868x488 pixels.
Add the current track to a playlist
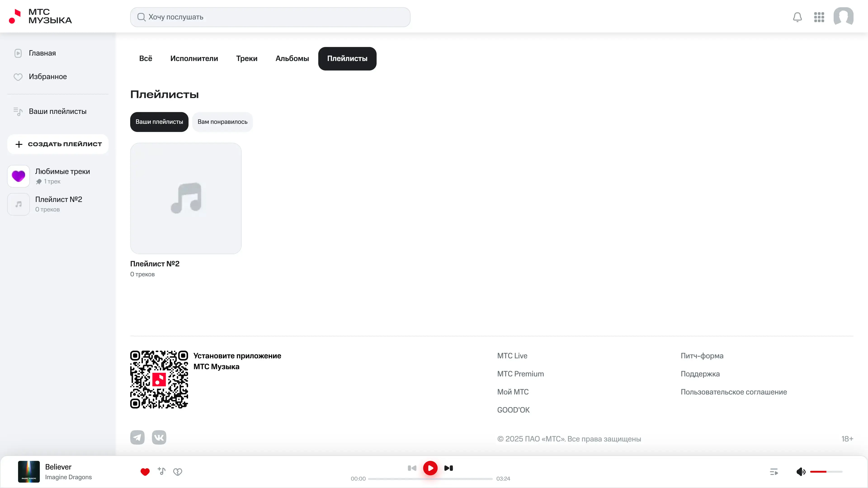point(161,471)
